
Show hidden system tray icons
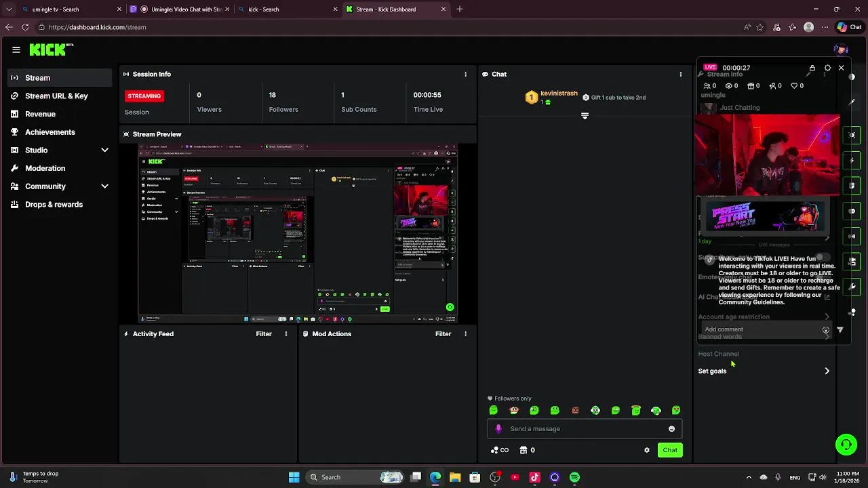[x=749, y=477]
